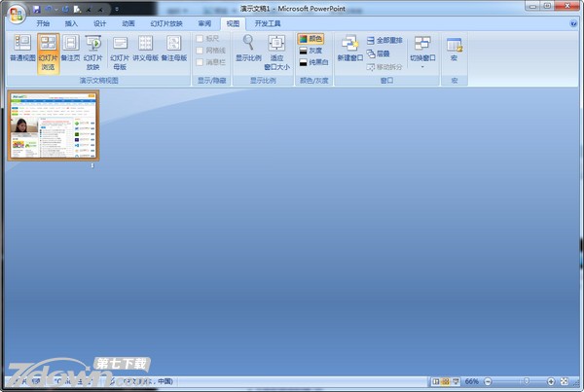This screenshot has height=392, width=584.
Task: Expand the undo history dropdown arrow
Action: coord(55,10)
